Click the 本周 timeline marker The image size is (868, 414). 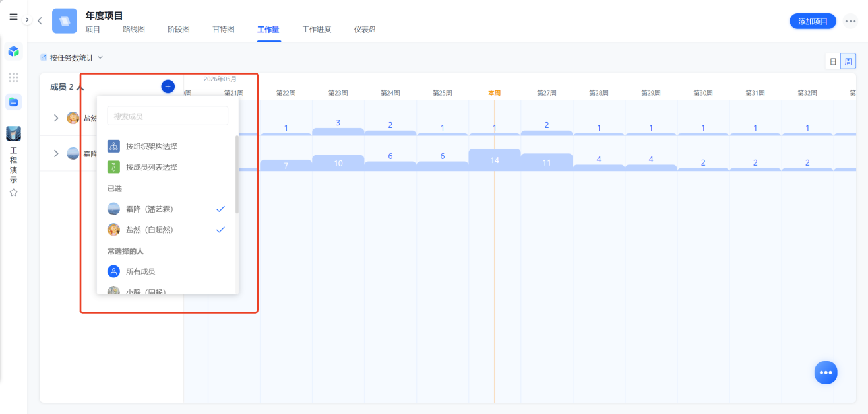494,93
